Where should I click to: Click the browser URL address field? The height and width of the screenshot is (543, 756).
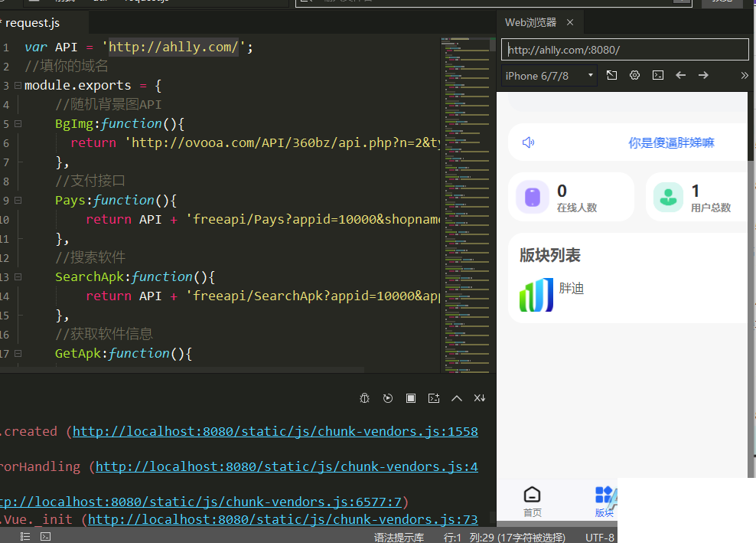coord(625,50)
